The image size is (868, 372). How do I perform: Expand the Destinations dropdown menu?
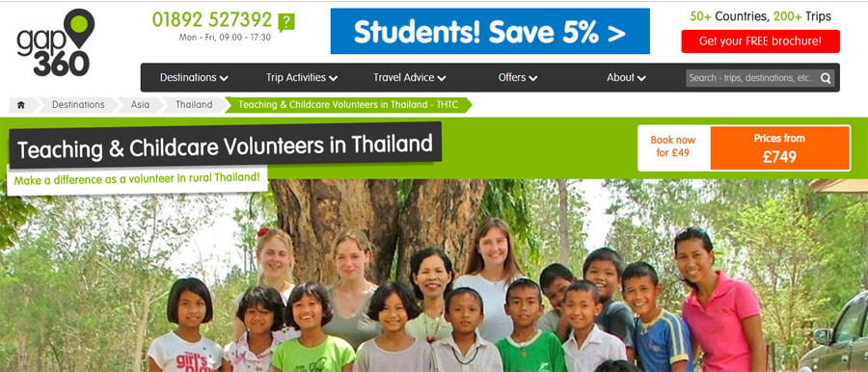click(194, 77)
